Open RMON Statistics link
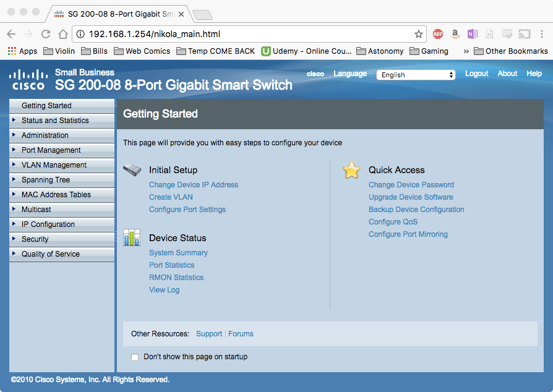 point(176,278)
